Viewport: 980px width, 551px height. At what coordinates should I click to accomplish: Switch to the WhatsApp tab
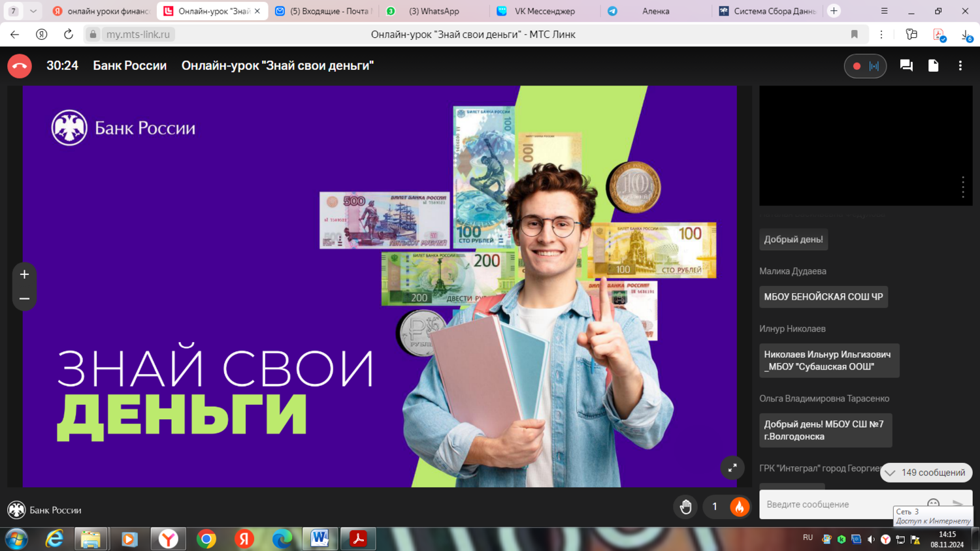click(434, 11)
